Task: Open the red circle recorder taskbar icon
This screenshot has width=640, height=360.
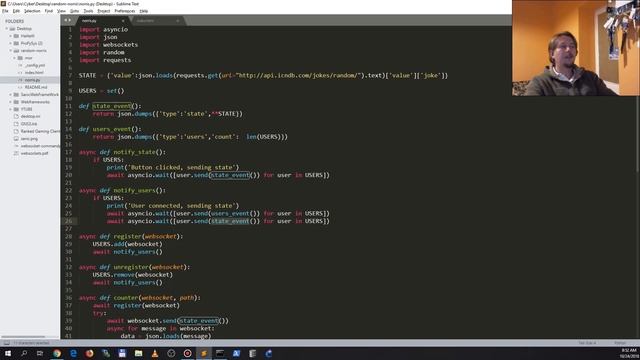Action: point(187,353)
